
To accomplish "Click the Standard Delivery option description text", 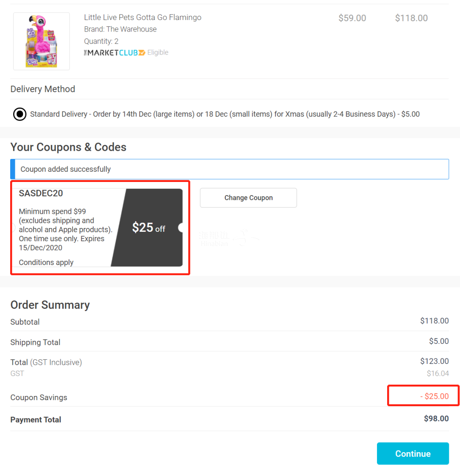I will (x=225, y=114).
